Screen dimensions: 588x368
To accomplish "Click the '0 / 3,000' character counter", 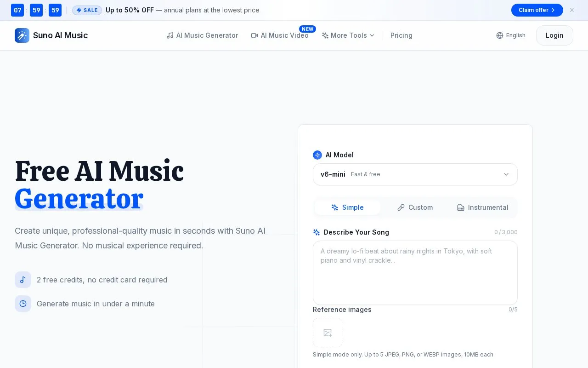I will (x=506, y=232).
